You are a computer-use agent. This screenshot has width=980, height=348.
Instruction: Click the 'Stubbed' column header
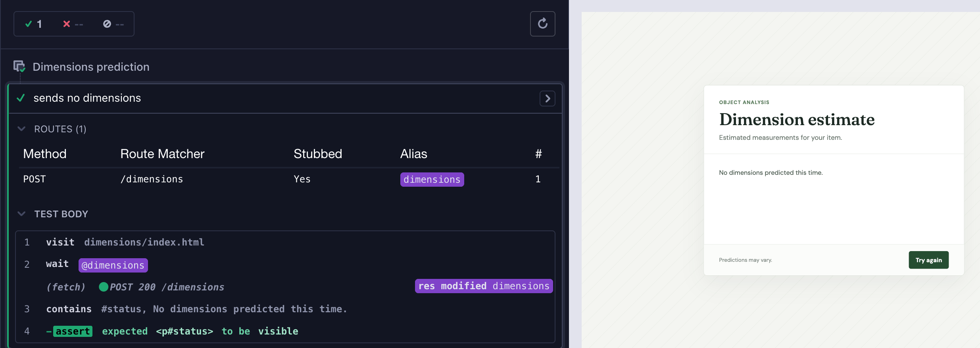[x=318, y=154]
